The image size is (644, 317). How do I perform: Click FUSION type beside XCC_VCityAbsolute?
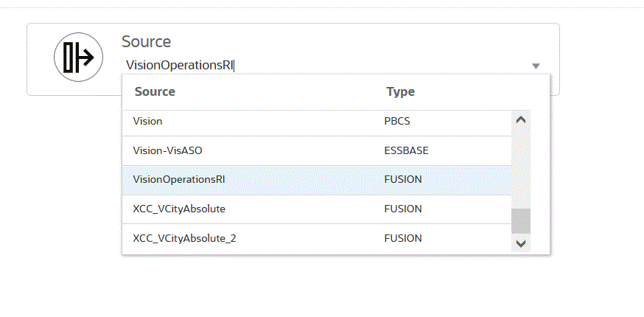tap(403, 209)
